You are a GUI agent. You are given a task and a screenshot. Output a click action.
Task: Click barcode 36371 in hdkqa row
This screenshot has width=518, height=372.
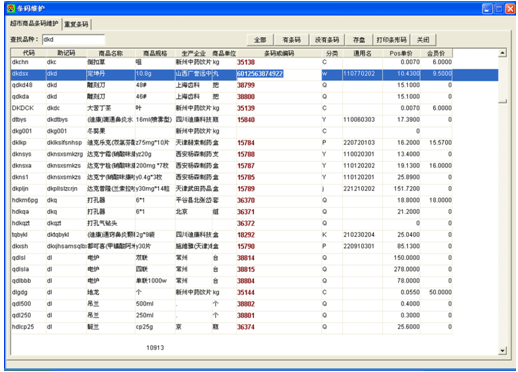click(x=246, y=212)
